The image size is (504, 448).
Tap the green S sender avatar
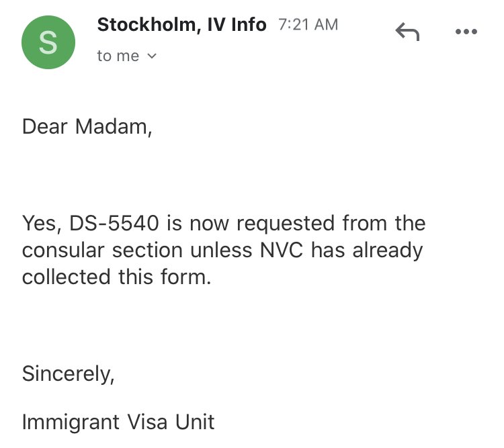(x=48, y=43)
